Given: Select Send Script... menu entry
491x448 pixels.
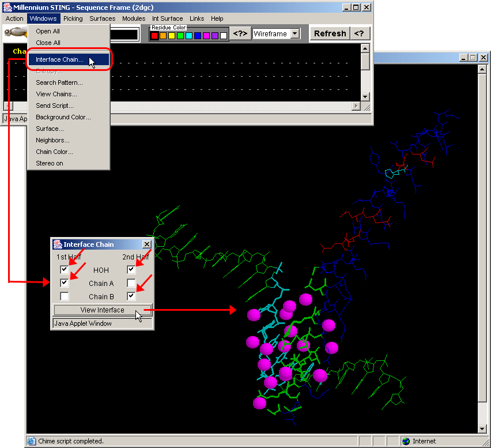Looking at the screenshot, I should tap(69, 106).
